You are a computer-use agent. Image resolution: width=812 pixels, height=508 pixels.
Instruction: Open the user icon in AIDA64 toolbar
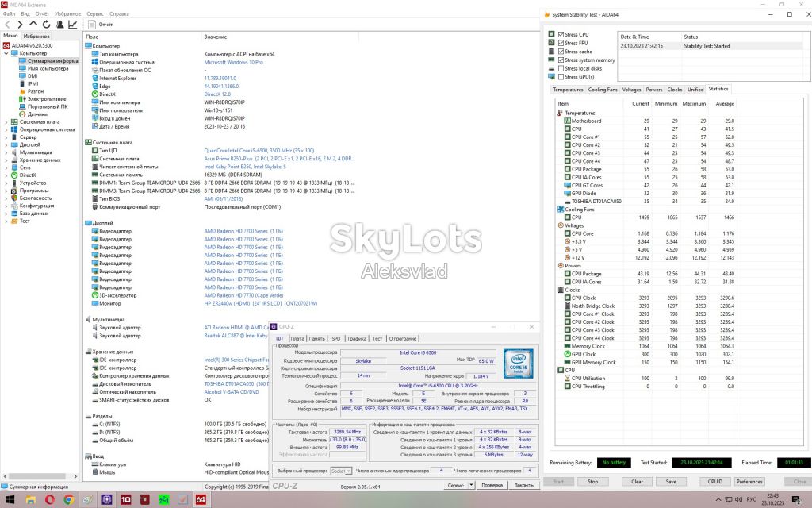(59, 25)
